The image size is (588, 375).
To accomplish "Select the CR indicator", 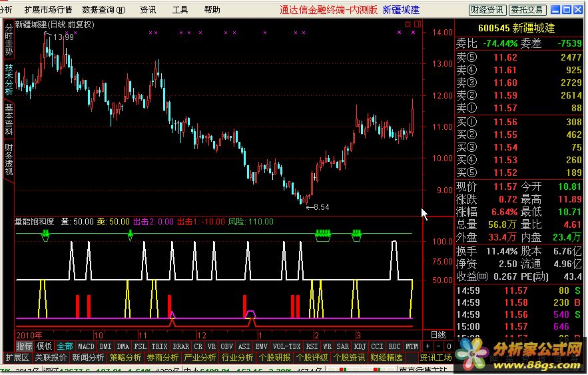I will [x=198, y=346].
